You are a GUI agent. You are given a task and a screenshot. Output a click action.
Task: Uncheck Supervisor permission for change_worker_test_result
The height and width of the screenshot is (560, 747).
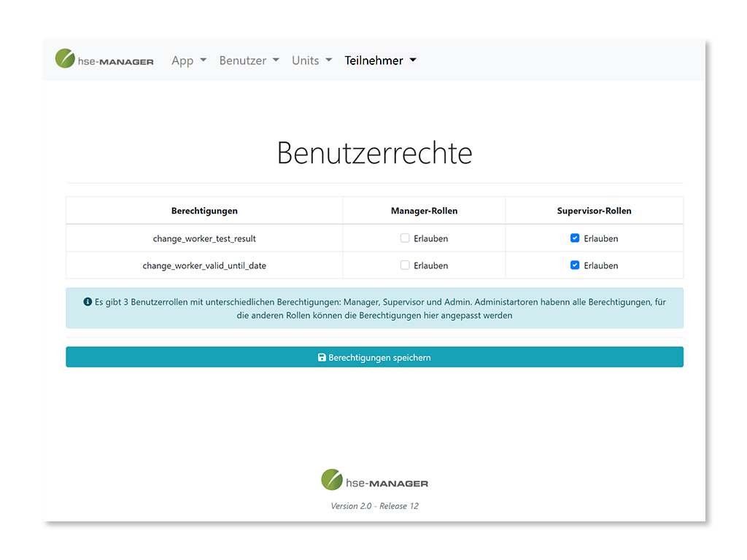(575, 238)
